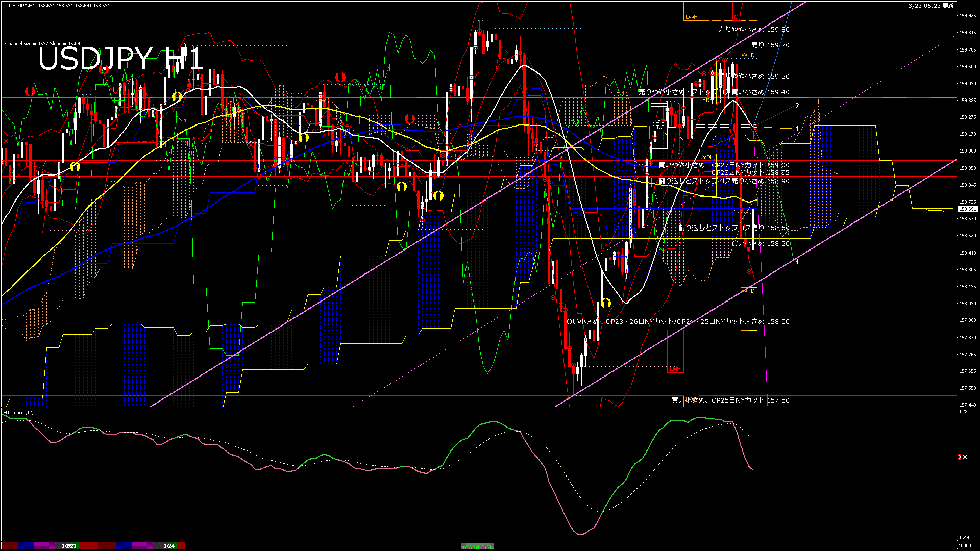Select the yellow YDH label marker
The image size is (980, 551).
708,100
